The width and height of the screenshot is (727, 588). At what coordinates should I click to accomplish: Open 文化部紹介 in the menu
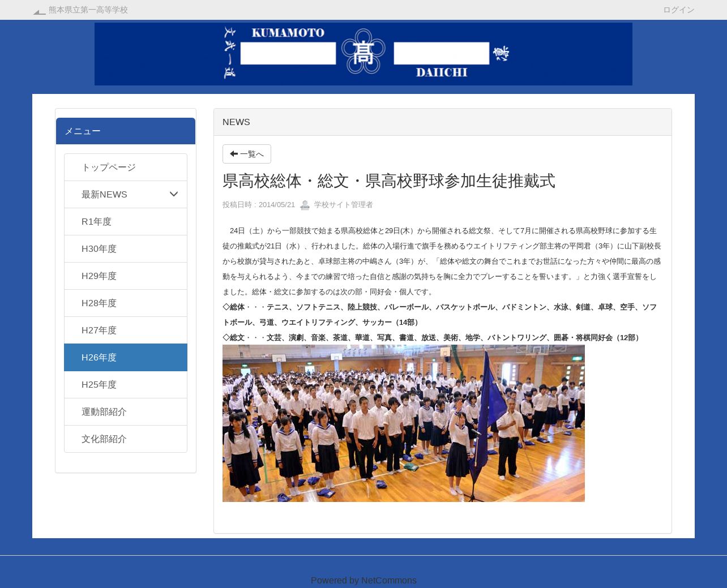coord(126,439)
